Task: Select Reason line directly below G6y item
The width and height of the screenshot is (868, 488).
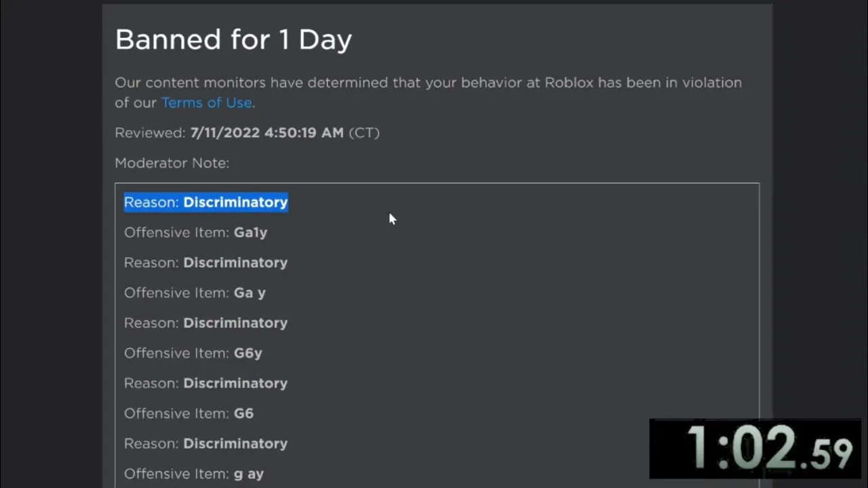Action: click(x=206, y=384)
